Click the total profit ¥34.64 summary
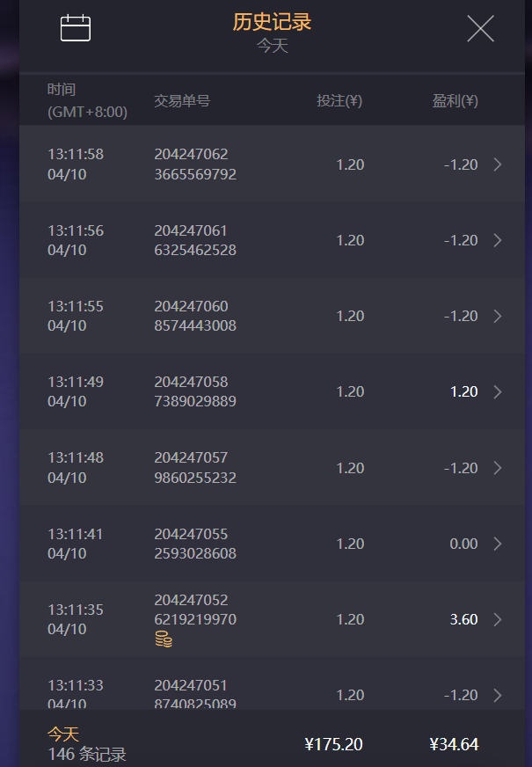The image size is (532, 767). pos(454,745)
